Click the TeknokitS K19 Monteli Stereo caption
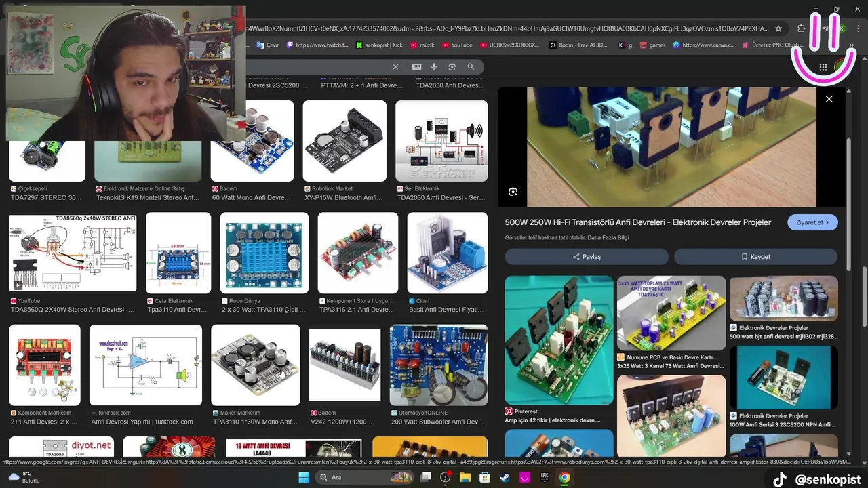 coord(148,198)
